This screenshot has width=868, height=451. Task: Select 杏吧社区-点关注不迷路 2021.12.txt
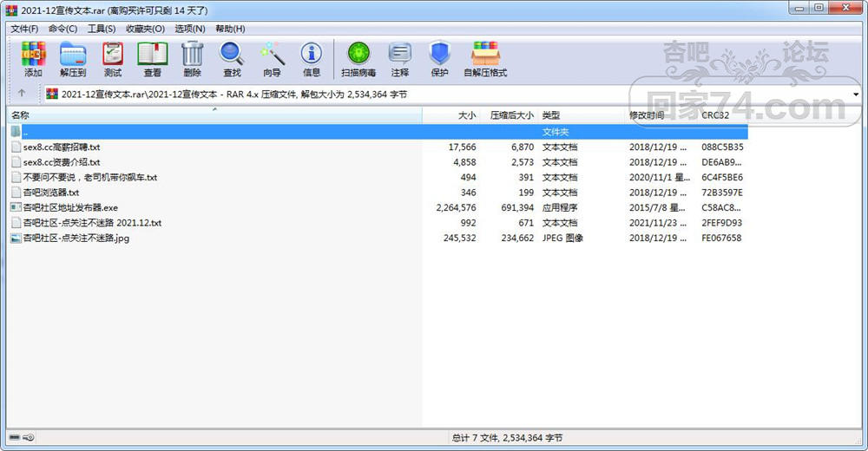(93, 222)
